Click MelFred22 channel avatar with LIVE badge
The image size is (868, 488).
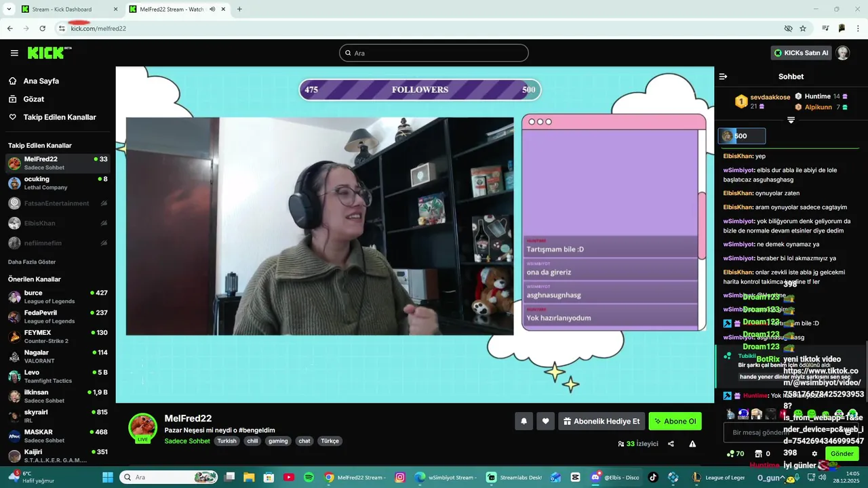click(x=142, y=428)
